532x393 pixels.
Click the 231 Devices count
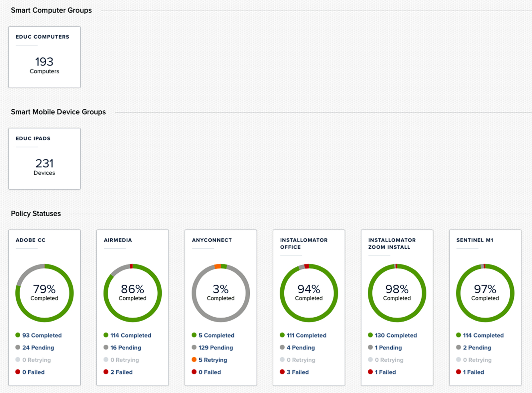click(44, 167)
